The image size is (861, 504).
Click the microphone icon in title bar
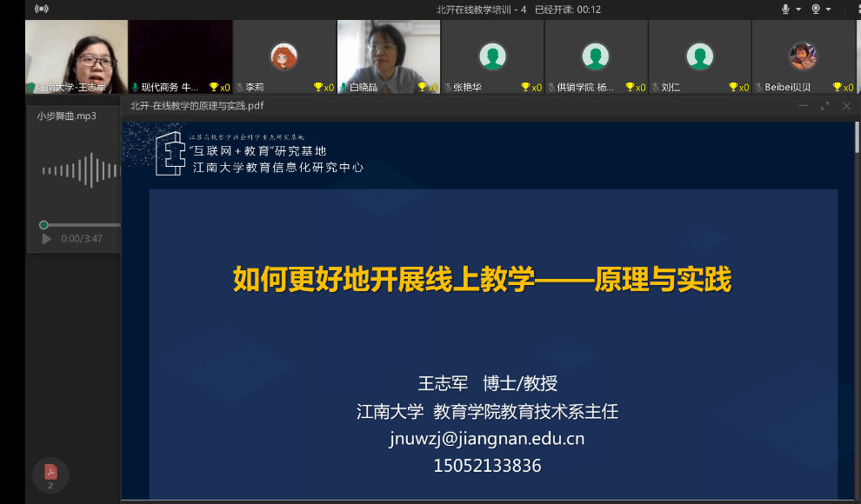coord(785,10)
